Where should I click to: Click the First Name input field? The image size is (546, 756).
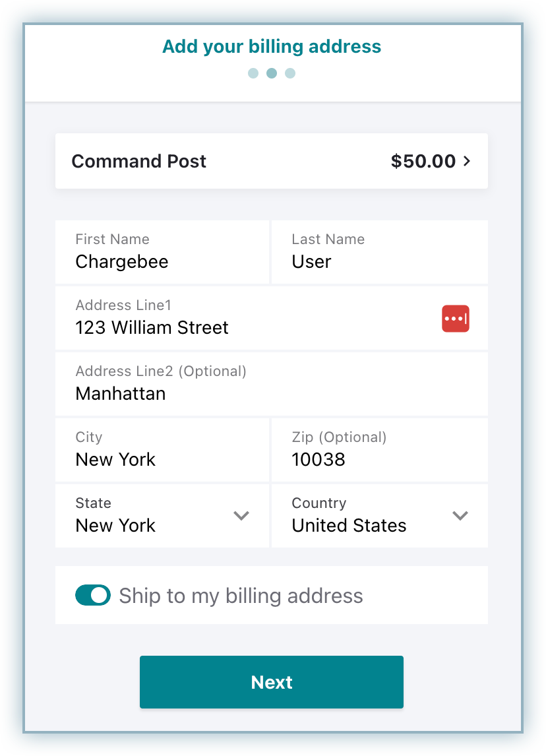click(162, 253)
